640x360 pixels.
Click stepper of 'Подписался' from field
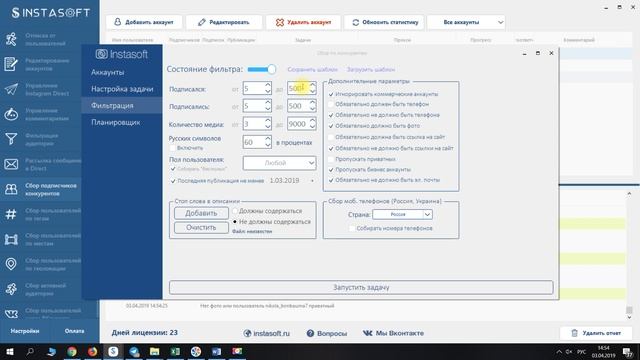[267, 88]
